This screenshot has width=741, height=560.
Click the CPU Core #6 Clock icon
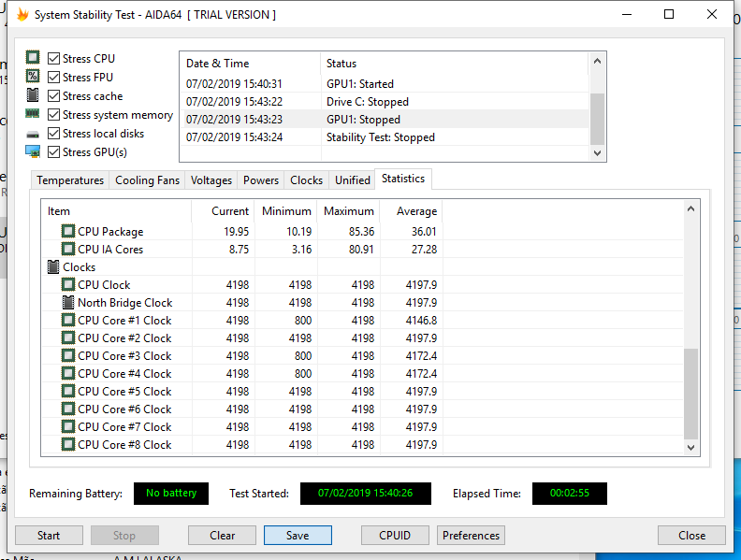[68, 409]
